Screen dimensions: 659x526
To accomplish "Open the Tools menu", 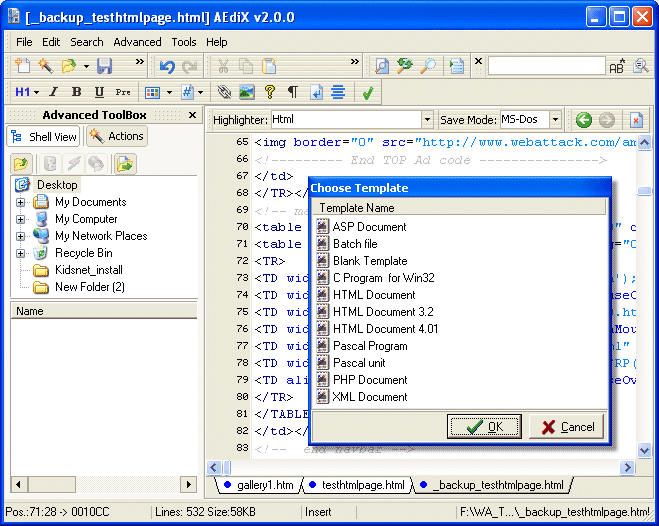I will (x=184, y=42).
